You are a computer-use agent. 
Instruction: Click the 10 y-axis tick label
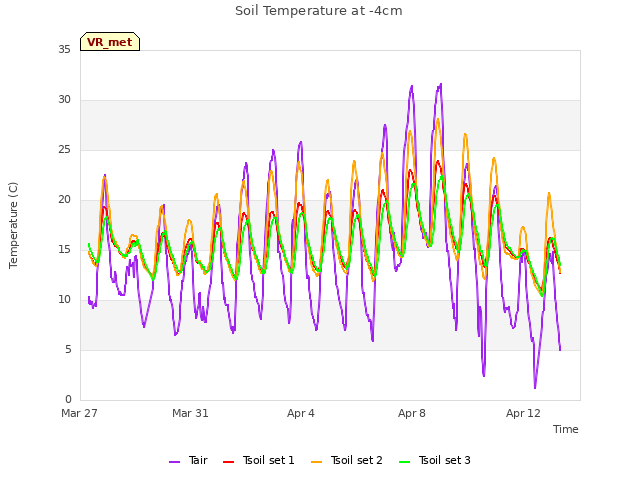(64, 300)
